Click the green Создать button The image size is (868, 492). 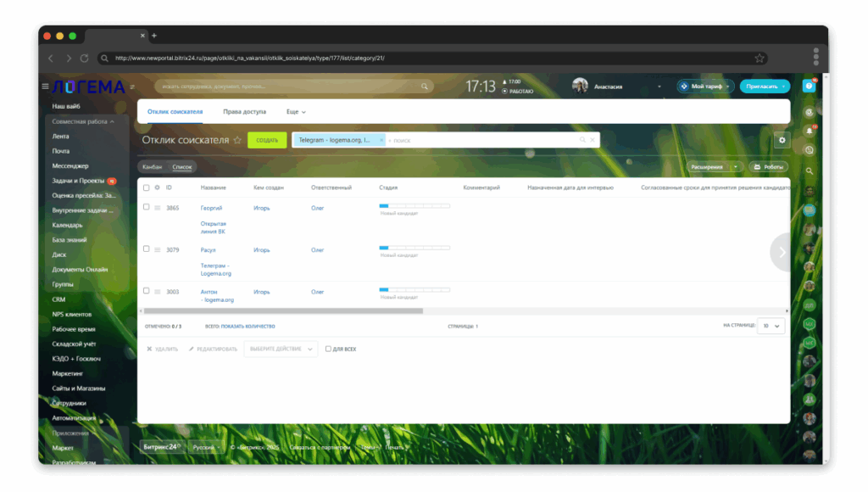coord(267,140)
